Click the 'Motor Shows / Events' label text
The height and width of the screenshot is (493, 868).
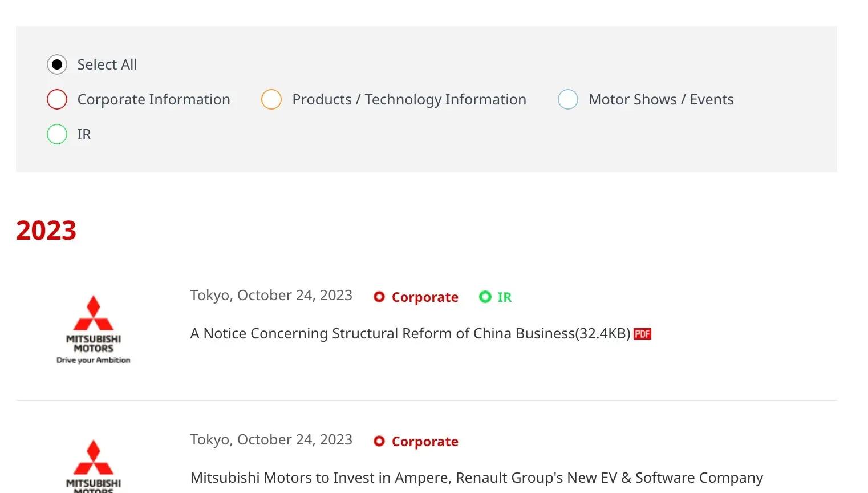coord(661,99)
